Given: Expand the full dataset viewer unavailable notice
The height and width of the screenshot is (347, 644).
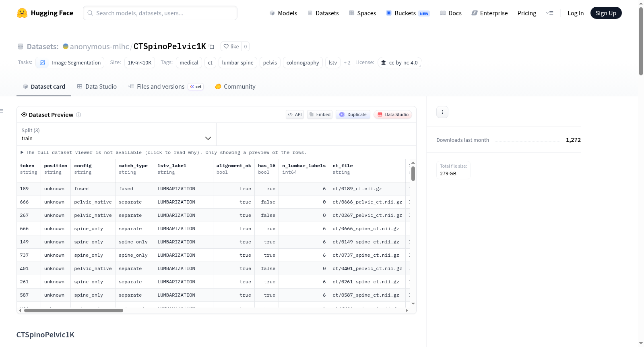Looking at the screenshot, I should (163, 152).
